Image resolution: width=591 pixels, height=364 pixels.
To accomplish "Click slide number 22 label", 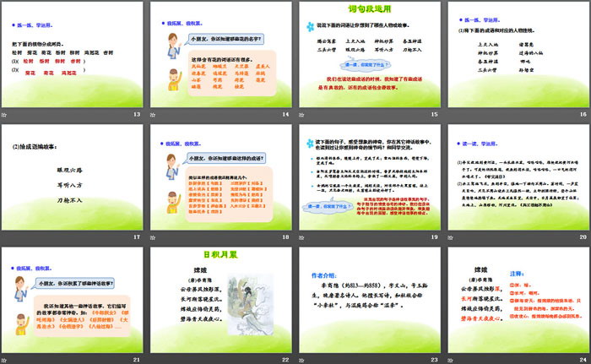I will point(285,360).
